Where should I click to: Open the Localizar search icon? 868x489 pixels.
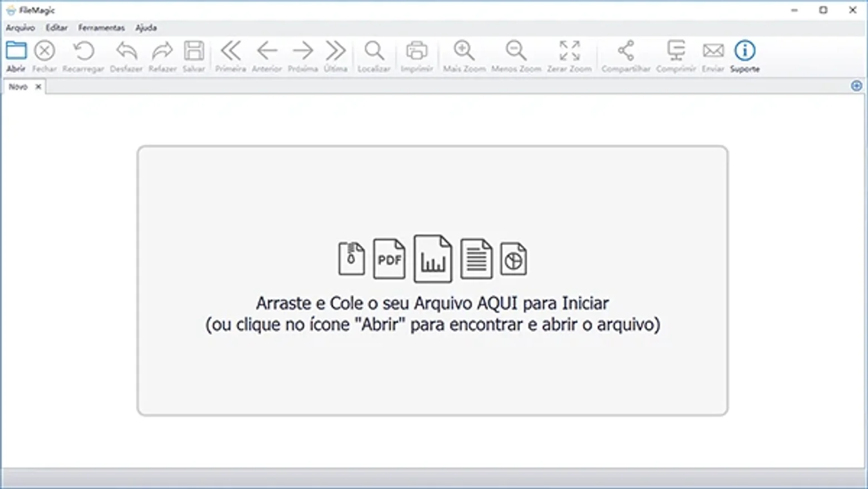374,51
